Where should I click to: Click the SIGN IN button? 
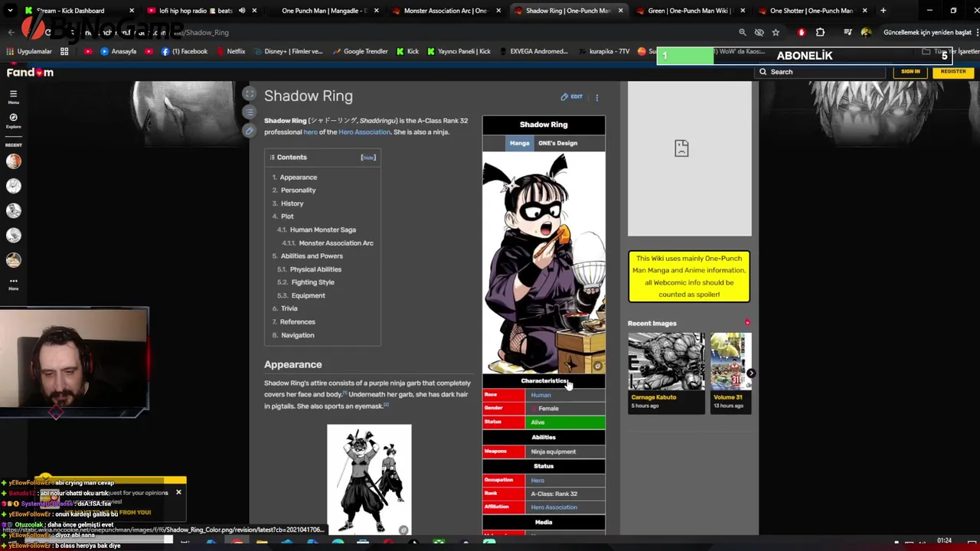point(910,71)
